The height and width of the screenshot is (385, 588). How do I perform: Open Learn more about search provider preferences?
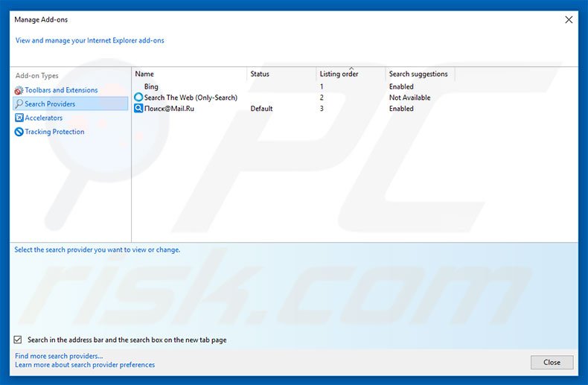[85, 365]
